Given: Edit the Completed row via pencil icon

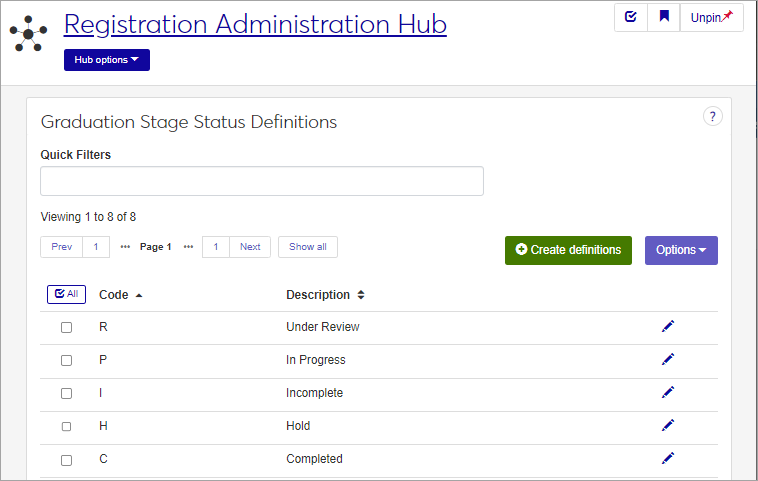Looking at the screenshot, I should coord(668,459).
